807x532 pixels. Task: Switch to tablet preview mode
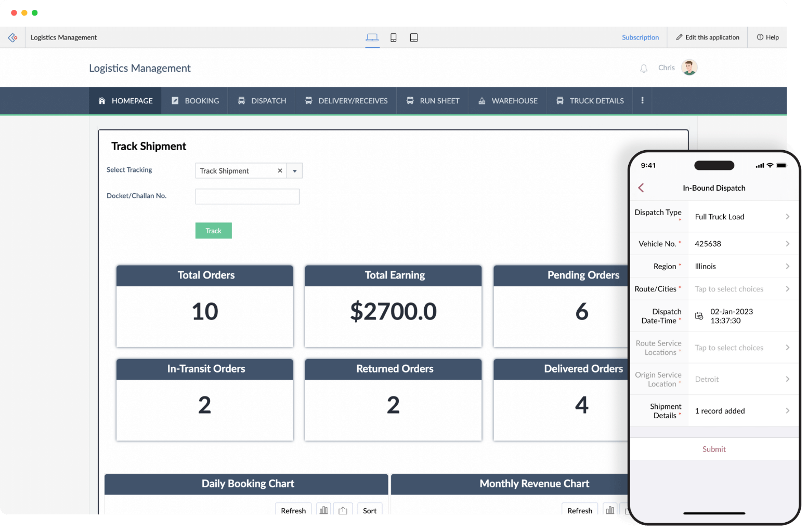point(414,37)
